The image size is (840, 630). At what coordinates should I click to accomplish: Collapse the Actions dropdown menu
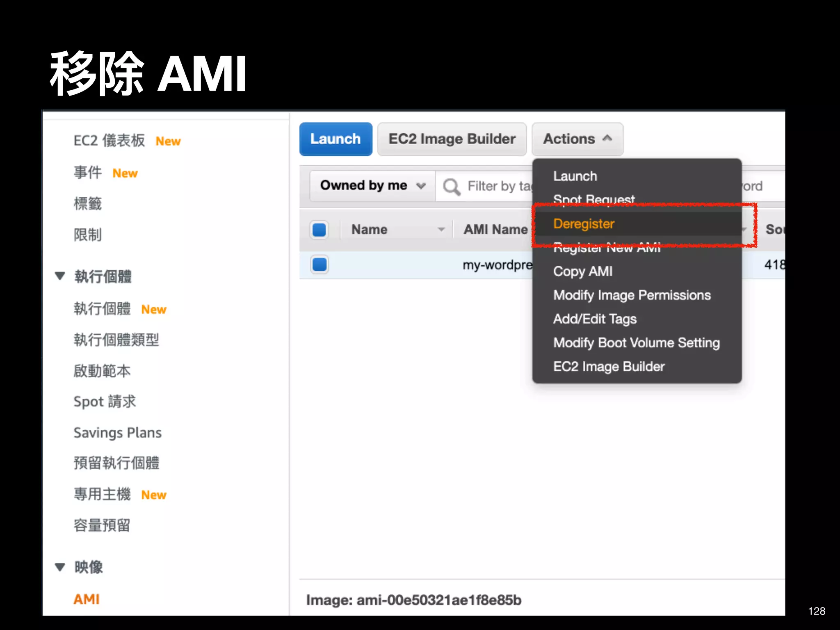(x=577, y=139)
